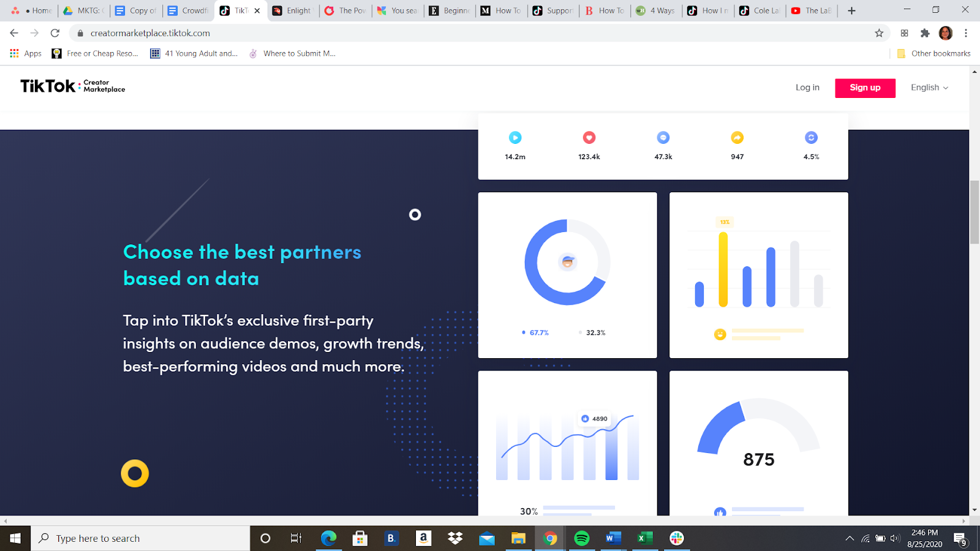Switch to the Crowdfi Google Docs tab
Image resolution: width=980 pixels, height=551 pixels.
pyautogui.click(x=189, y=10)
